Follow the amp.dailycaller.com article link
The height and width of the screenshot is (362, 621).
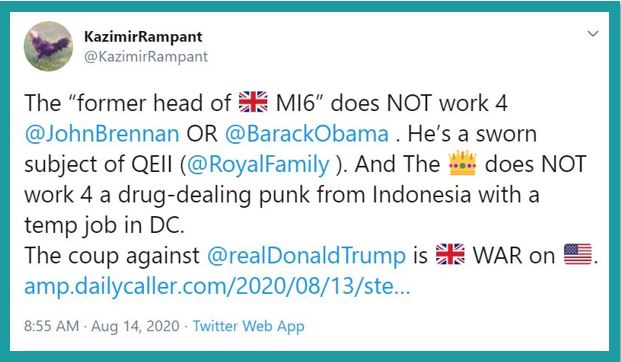[217, 286]
